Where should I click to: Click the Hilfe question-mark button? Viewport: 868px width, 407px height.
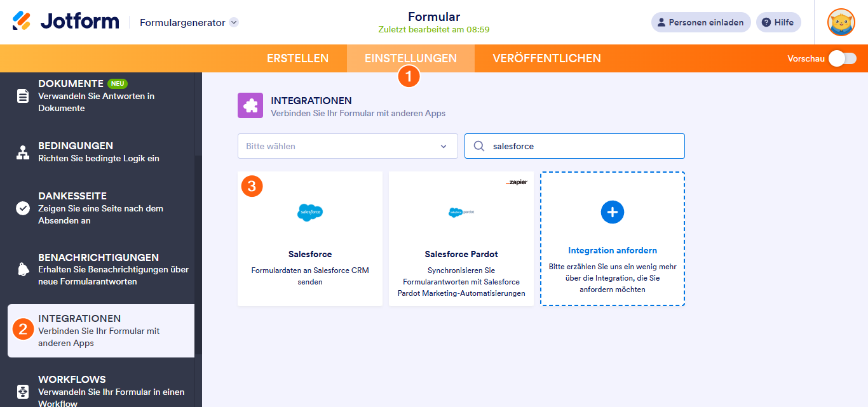[x=778, y=22]
